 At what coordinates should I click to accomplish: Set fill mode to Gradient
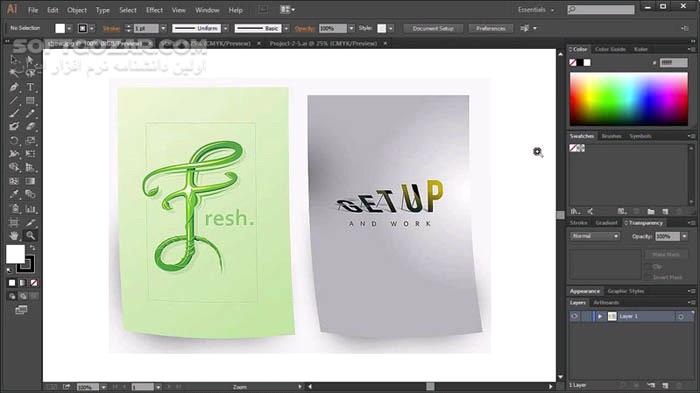pos(23,283)
